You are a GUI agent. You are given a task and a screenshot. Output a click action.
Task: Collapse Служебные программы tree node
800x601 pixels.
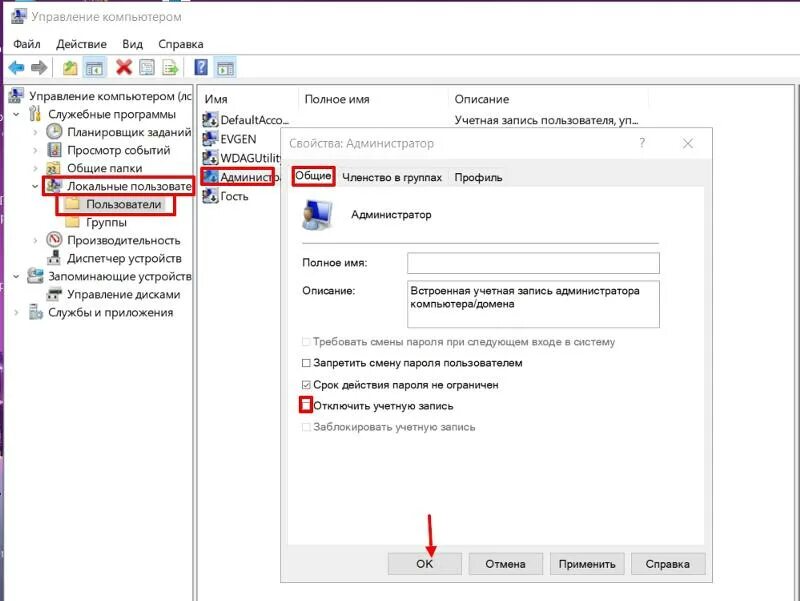pyautogui.click(x=16, y=114)
